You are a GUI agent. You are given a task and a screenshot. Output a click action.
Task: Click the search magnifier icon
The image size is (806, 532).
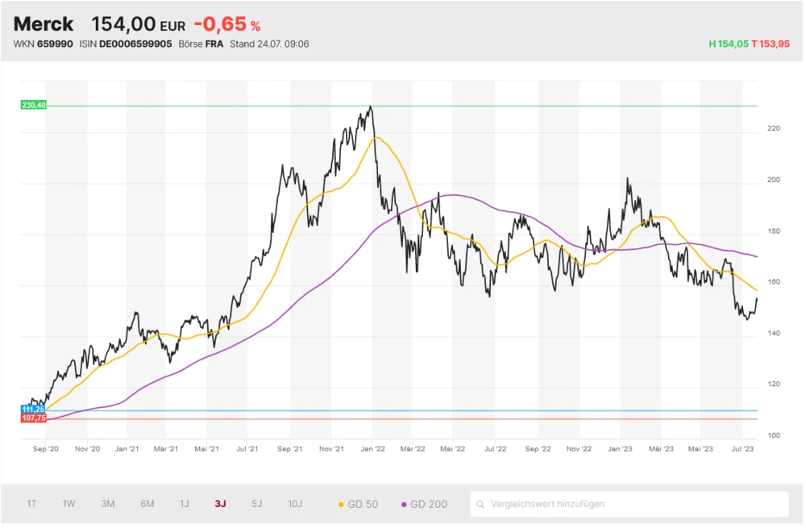481,505
